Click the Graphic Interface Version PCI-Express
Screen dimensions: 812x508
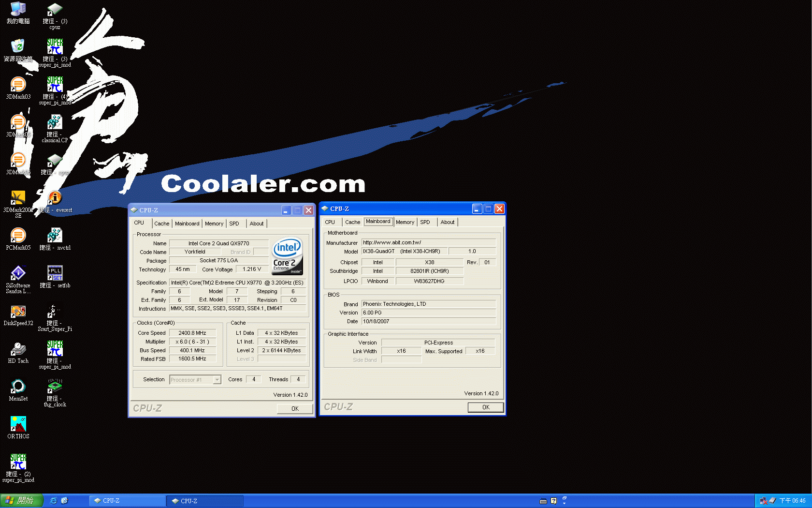(x=438, y=343)
